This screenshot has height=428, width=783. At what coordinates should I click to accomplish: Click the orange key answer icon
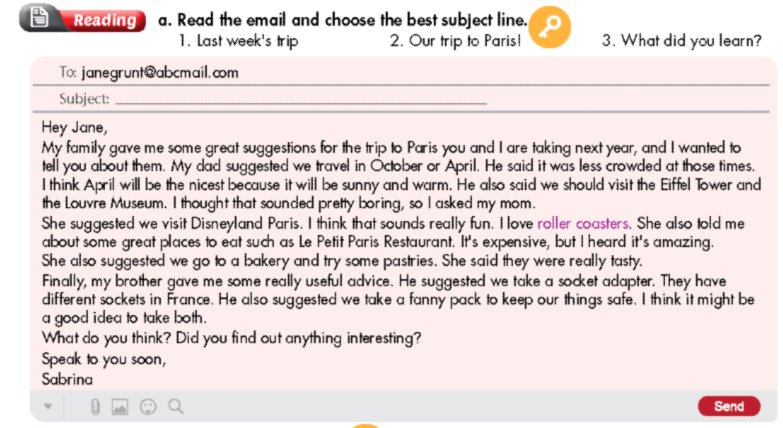pos(549,30)
